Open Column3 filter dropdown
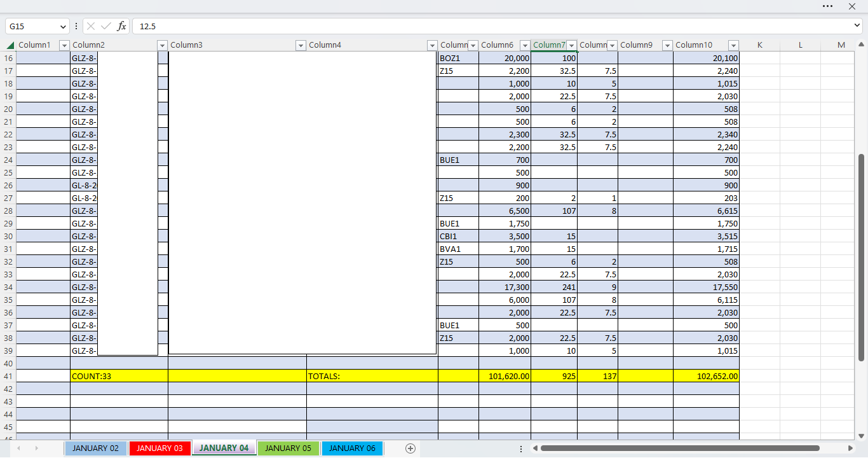 301,45
